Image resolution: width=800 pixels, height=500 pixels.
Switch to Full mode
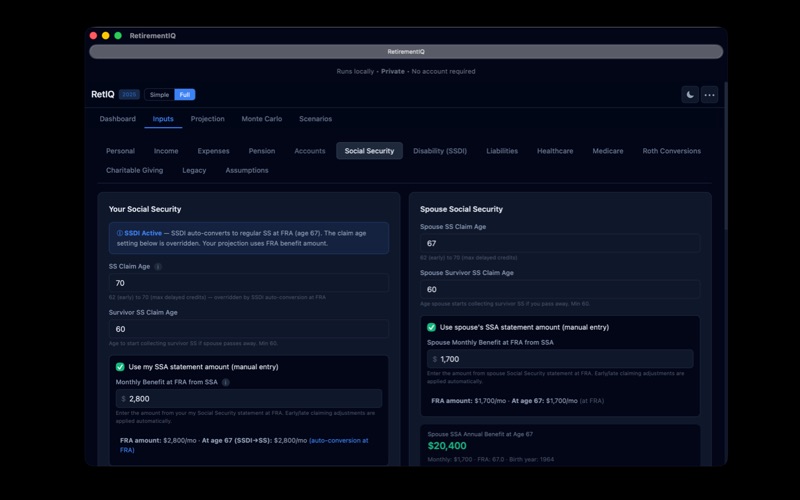click(x=185, y=95)
